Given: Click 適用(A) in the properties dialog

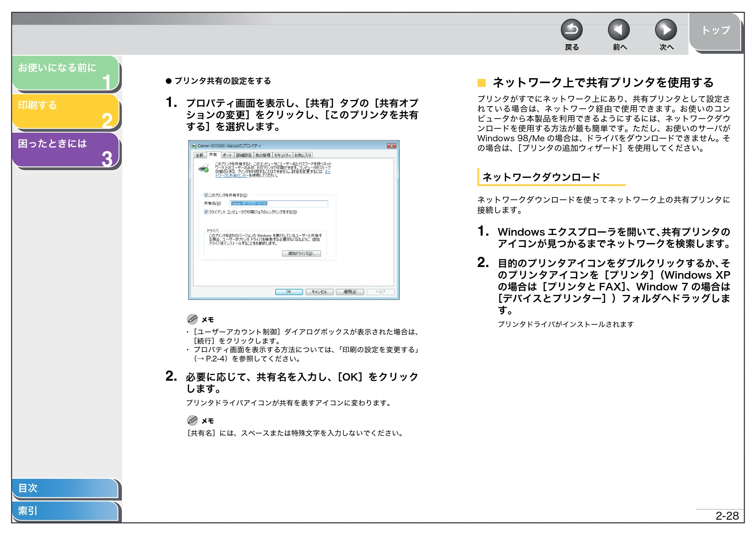Looking at the screenshot, I should click(350, 292).
